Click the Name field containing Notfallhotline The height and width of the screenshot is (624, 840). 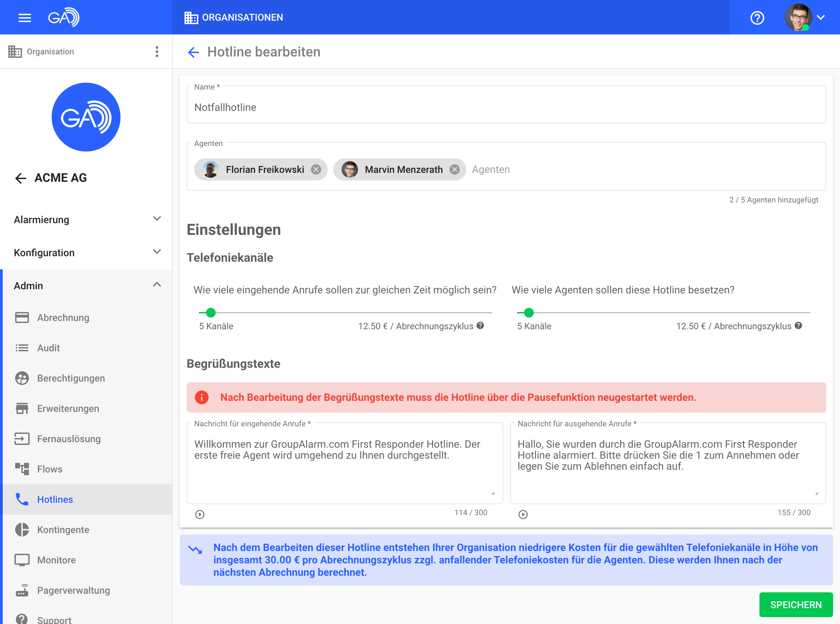(x=506, y=107)
